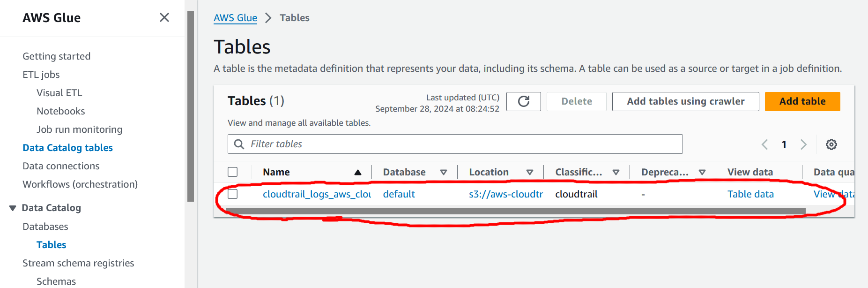
Task: Open Location column sort dropdown
Action: pos(529,172)
